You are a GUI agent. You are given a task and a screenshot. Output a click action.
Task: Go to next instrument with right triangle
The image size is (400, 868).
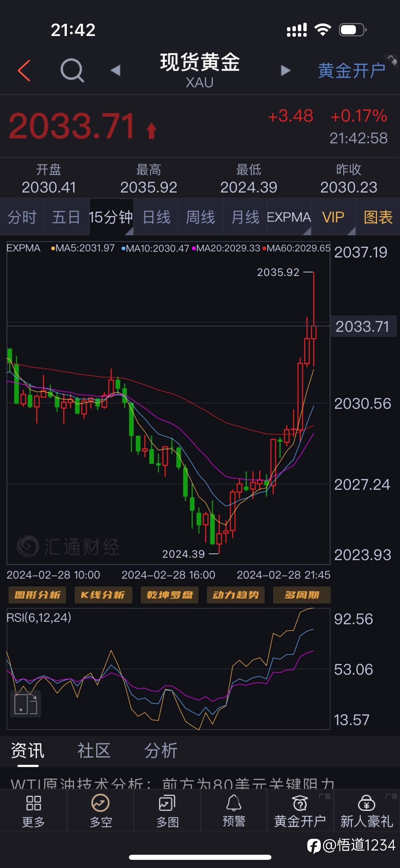(286, 70)
